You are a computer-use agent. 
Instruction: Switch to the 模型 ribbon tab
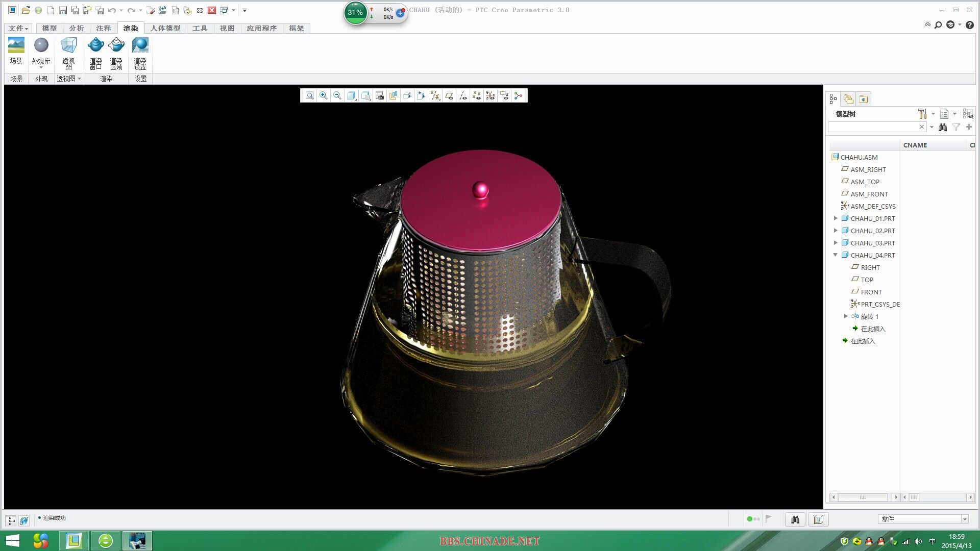point(50,28)
